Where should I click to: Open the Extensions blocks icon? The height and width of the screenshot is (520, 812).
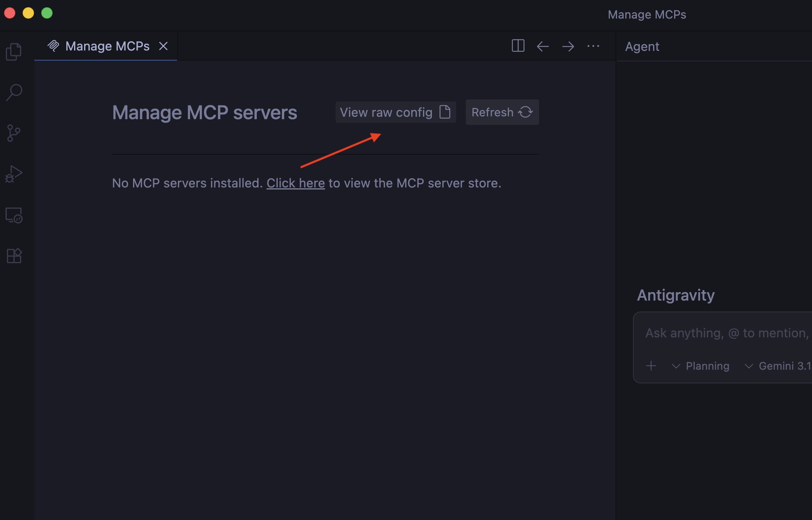[x=14, y=256]
